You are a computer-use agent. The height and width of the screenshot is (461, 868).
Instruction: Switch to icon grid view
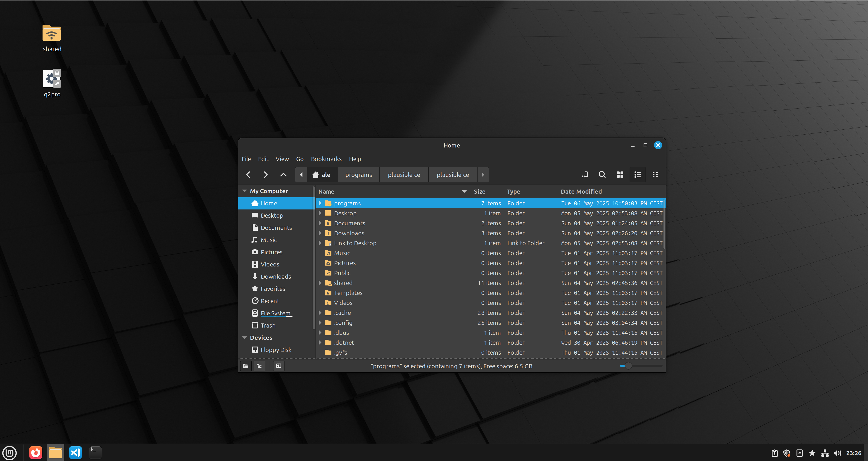[620, 175]
